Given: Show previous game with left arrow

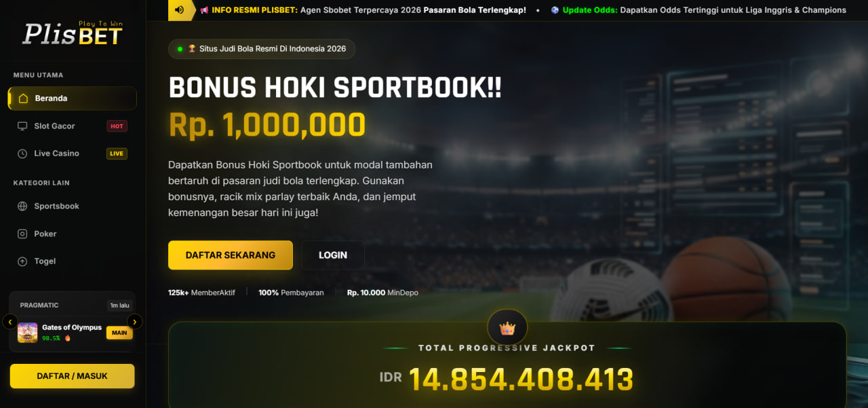Looking at the screenshot, I should click(x=10, y=322).
